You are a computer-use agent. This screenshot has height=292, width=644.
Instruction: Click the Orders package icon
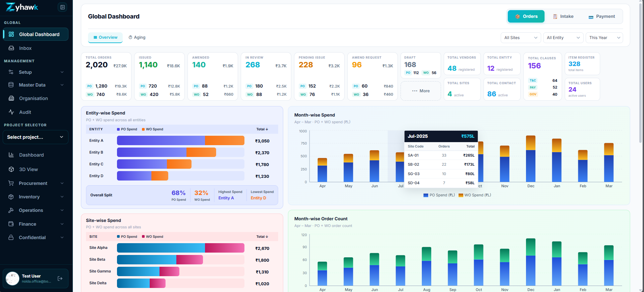518,17
